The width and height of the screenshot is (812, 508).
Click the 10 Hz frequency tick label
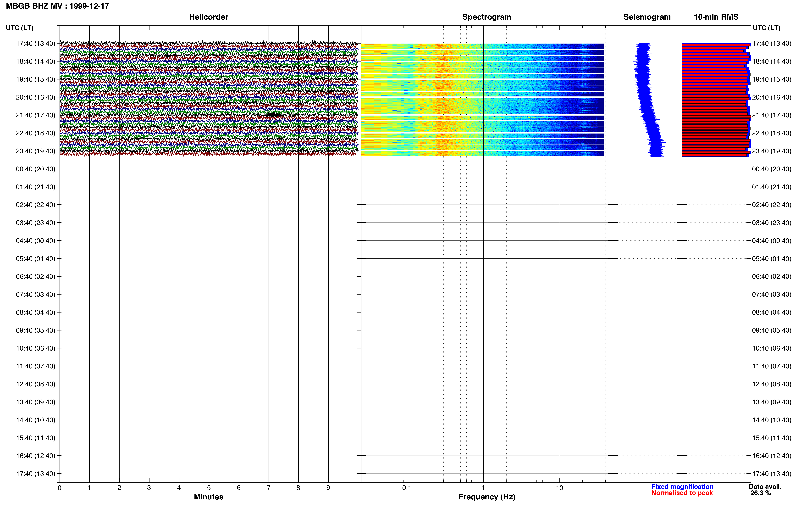pos(559,488)
